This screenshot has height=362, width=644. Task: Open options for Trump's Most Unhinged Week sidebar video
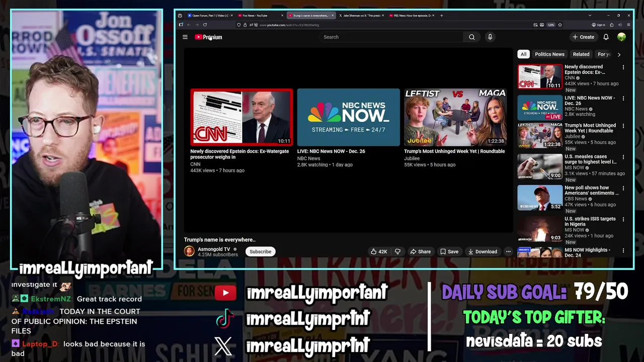pyautogui.click(x=623, y=126)
